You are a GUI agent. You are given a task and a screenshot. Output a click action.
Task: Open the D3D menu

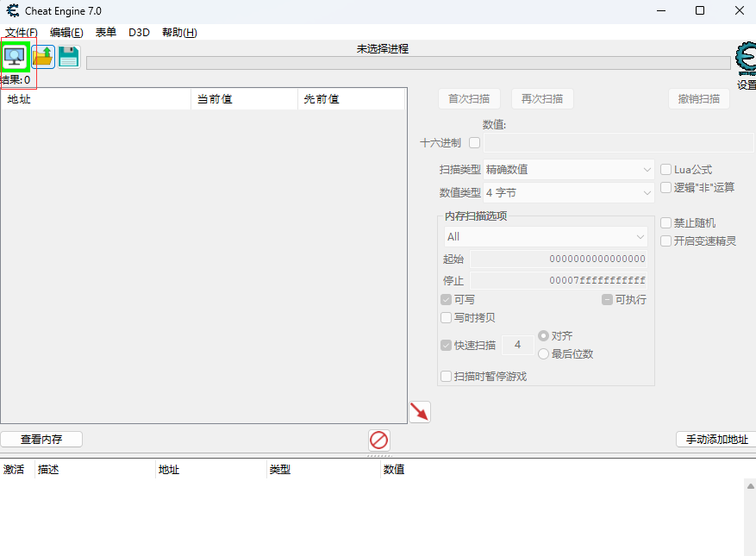(139, 32)
